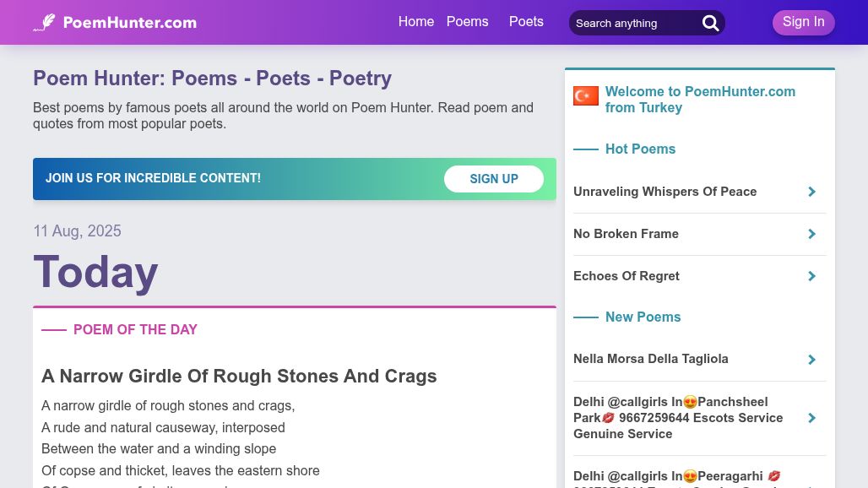Click chevron beside Echoes Of Regret
Screen dimensions: 868x488
pos(811,276)
